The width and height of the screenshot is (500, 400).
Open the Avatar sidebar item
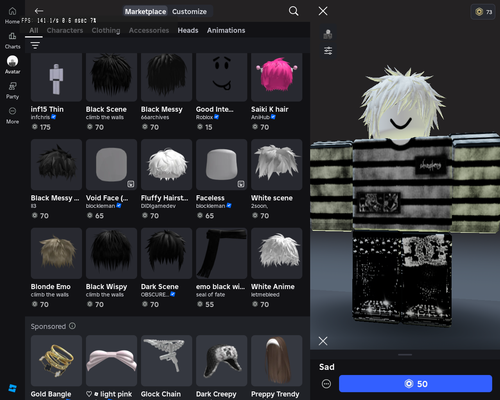point(12,65)
